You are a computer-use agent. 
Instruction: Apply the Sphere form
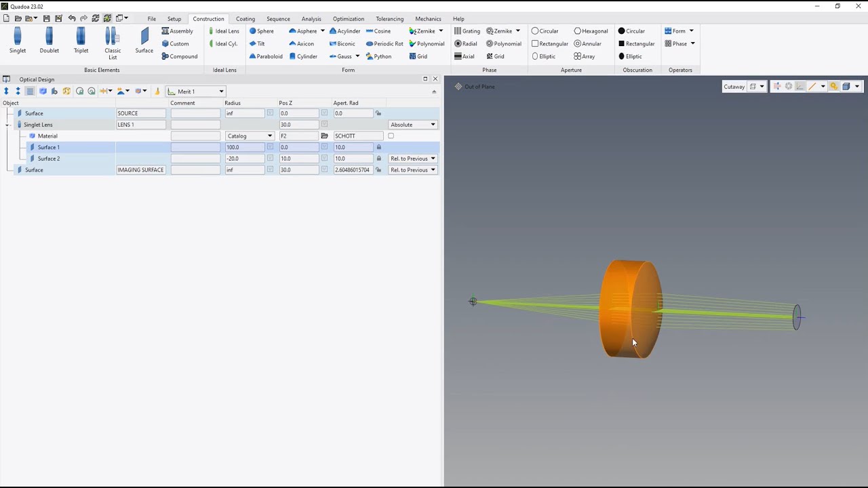click(262, 31)
